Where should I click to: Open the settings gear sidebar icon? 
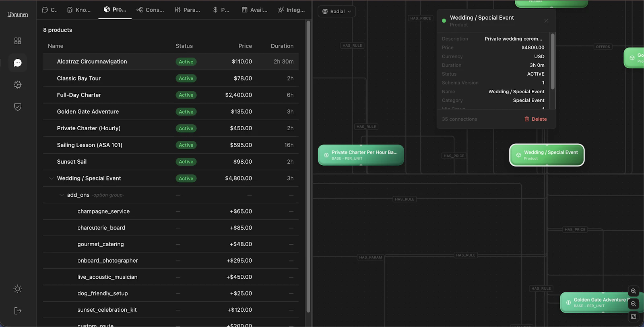click(x=18, y=85)
